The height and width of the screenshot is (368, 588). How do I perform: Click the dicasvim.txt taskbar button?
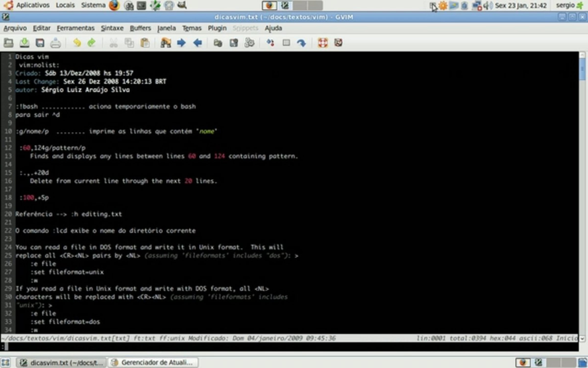coord(61,362)
